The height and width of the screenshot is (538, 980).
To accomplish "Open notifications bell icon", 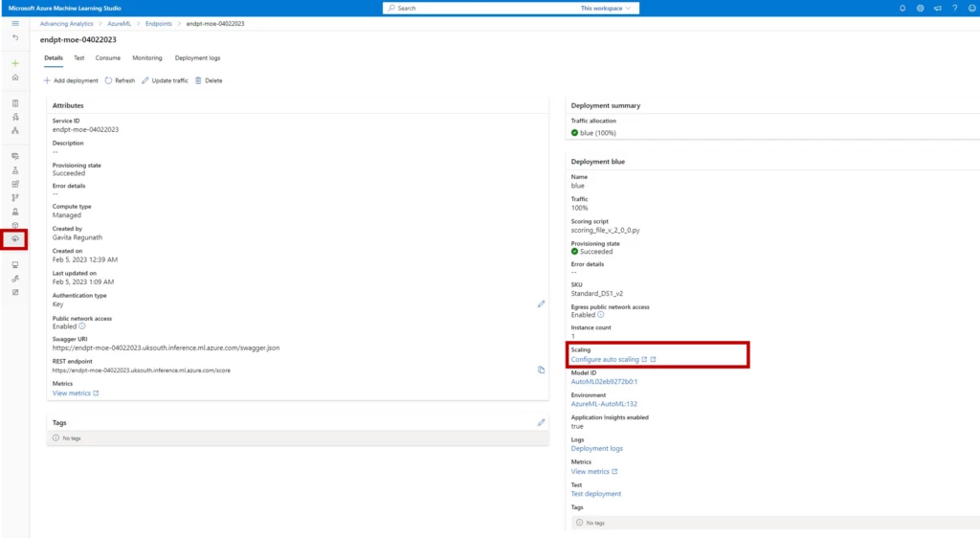I will 902,8.
